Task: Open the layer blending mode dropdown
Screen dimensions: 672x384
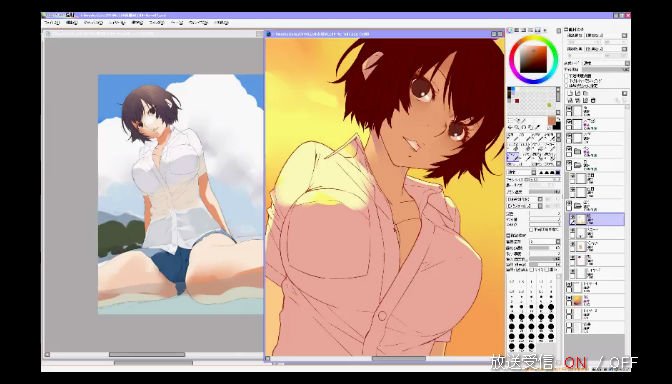Action: coord(606,63)
